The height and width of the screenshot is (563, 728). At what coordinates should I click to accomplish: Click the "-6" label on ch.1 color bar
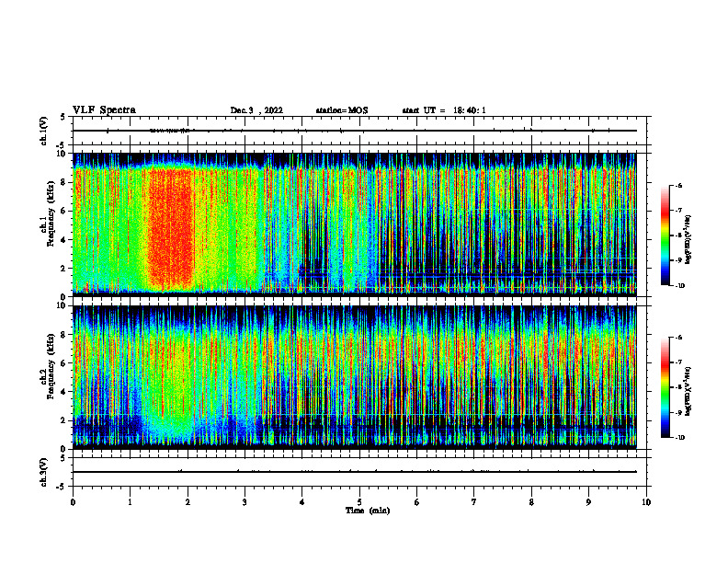pyautogui.click(x=678, y=186)
